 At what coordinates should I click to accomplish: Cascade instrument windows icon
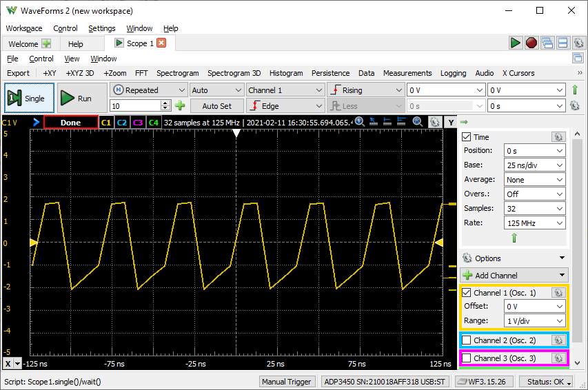[547, 43]
